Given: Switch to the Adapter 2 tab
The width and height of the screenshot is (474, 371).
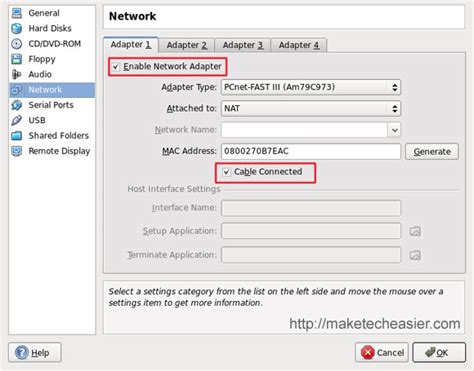Looking at the screenshot, I should [x=187, y=45].
